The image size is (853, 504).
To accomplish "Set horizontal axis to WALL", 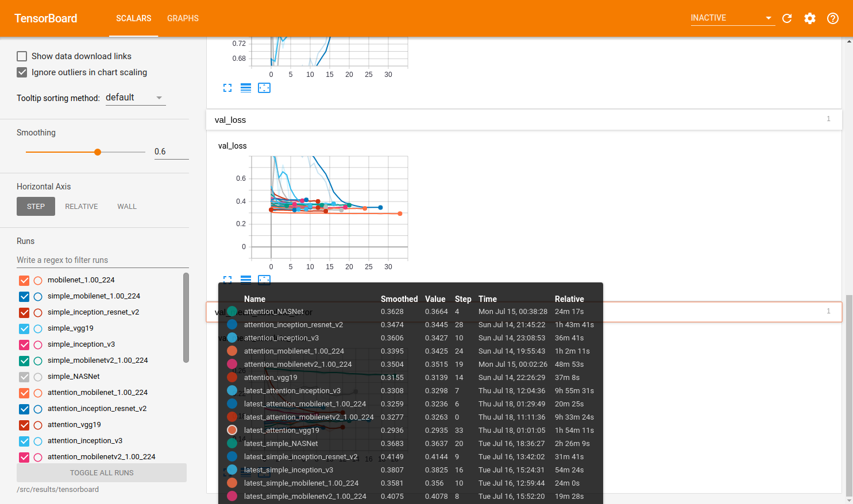I will pos(127,207).
